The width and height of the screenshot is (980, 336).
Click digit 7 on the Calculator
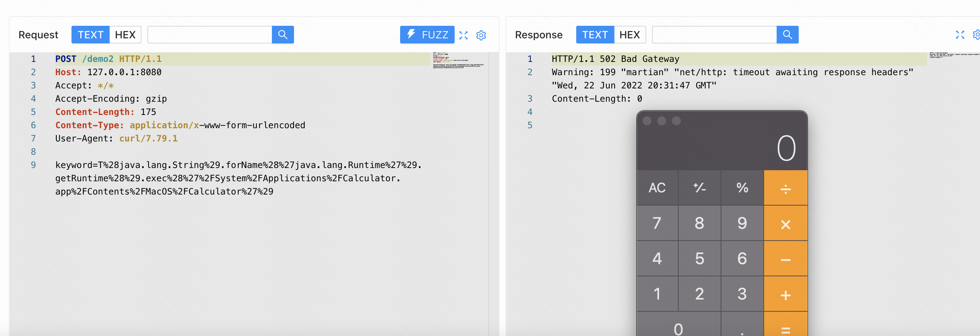[x=657, y=223]
